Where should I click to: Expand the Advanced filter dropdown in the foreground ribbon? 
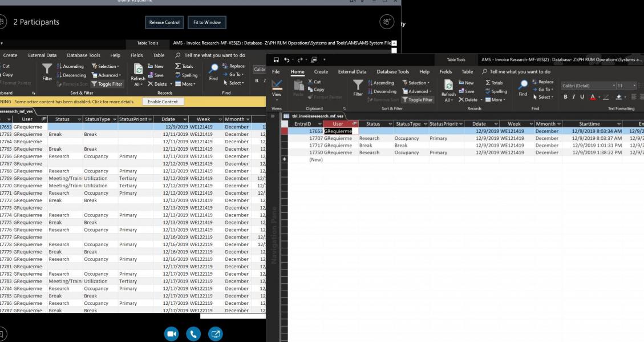(x=418, y=91)
